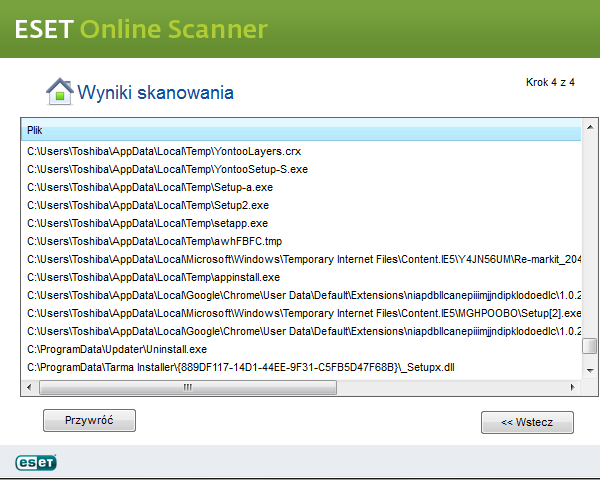This screenshot has width=600, height=480.
Task: Select the Tarma Installer _Setupx.dll row
Action: 301,367
